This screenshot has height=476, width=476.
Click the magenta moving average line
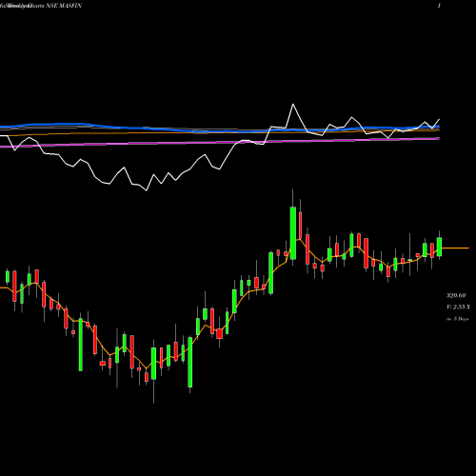coord(220,143)
